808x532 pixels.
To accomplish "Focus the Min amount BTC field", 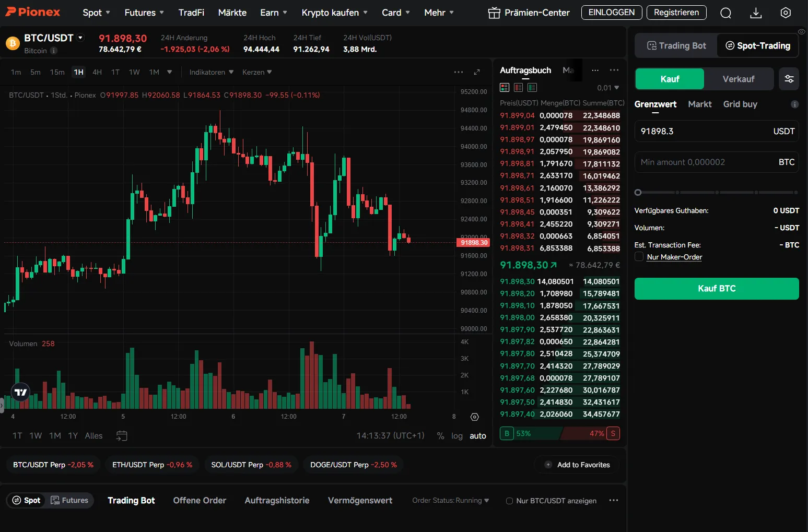I will (717, 162).
